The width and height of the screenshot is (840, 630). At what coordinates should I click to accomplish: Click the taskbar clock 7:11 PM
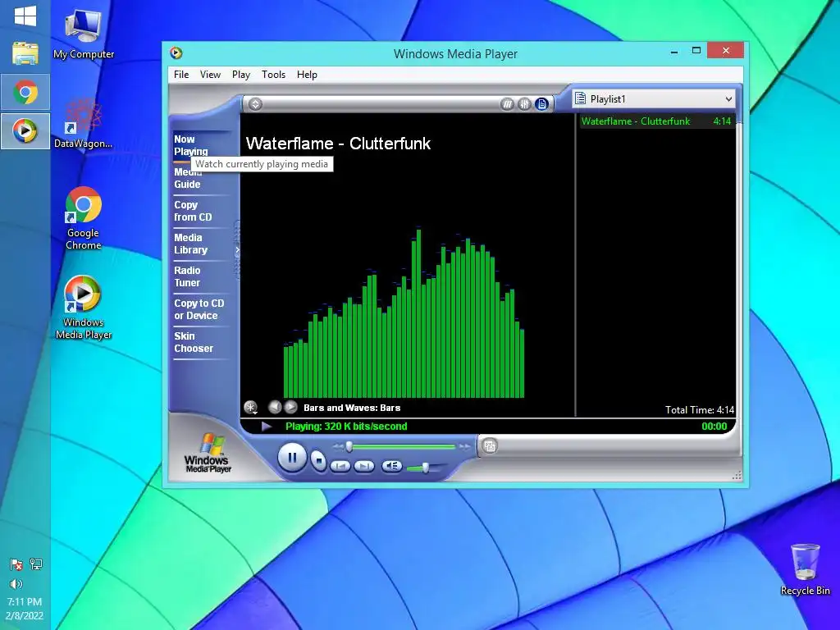[x=25, y=601]
